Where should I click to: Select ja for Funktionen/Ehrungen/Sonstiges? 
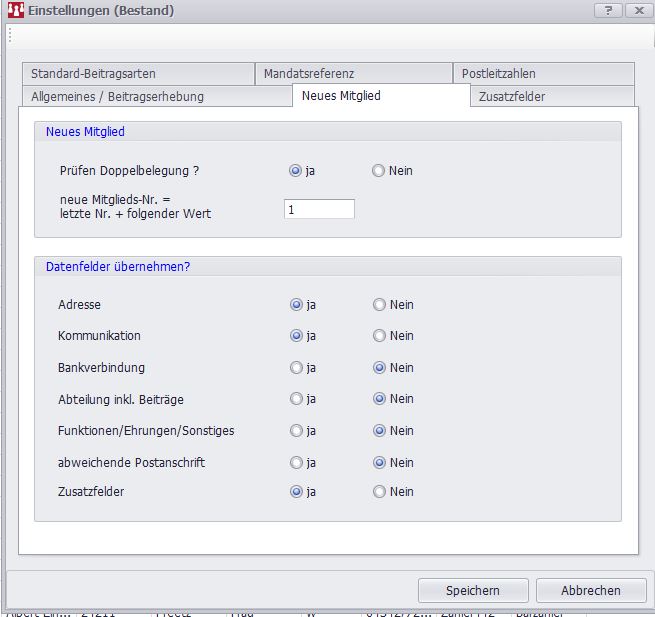296,431
